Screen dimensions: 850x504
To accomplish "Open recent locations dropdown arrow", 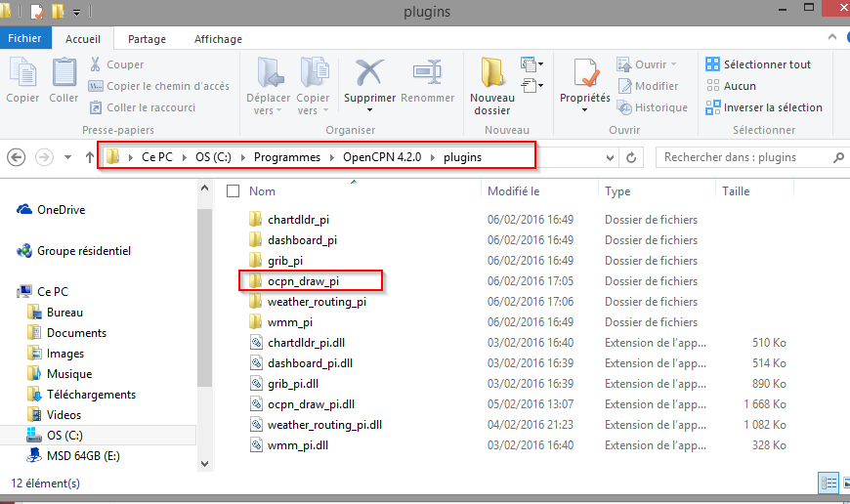I will [x=67, y=157].
